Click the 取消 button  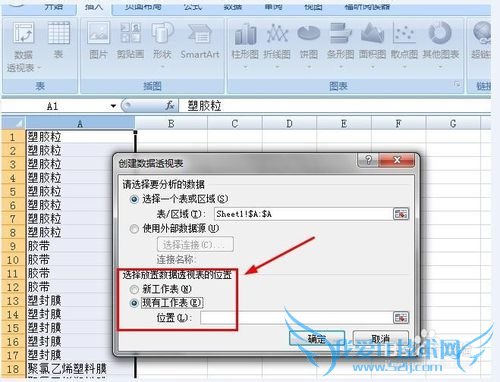[381, 339]
